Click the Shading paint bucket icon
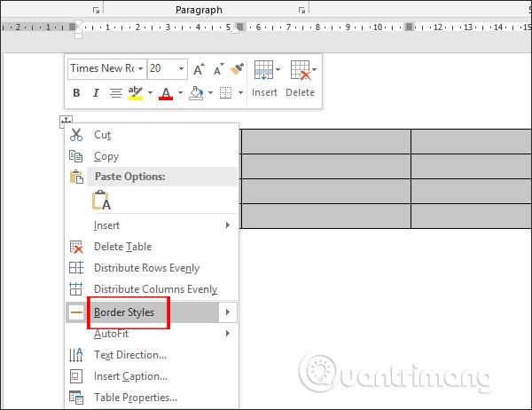Viewport: 532px width, 410px height. [x=196, y=93]
